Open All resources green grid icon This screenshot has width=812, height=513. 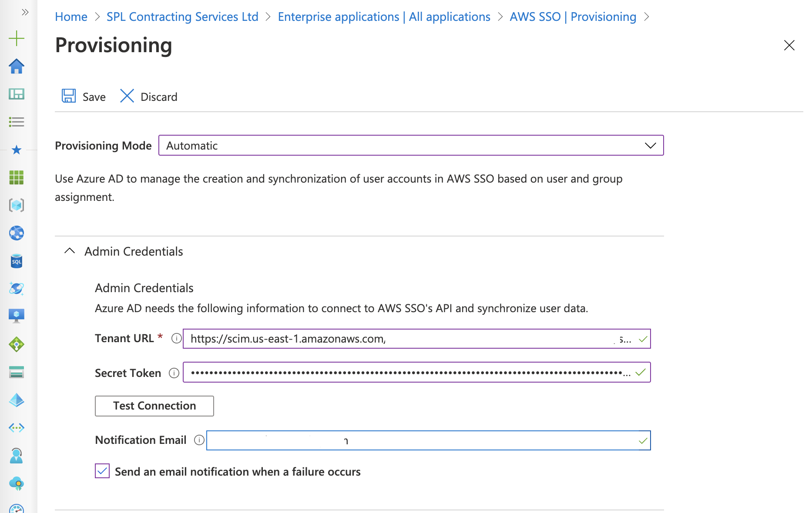17,177
